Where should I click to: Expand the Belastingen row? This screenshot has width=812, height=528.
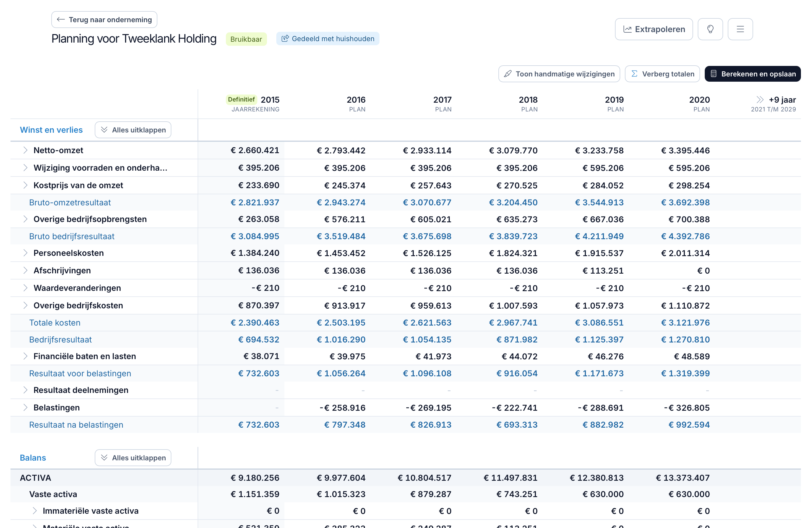tap(25, 408)
